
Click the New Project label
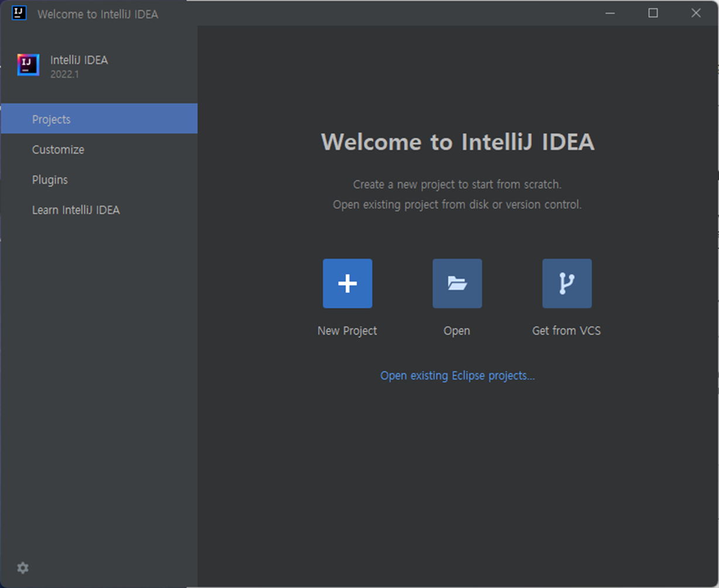(347, 331)
